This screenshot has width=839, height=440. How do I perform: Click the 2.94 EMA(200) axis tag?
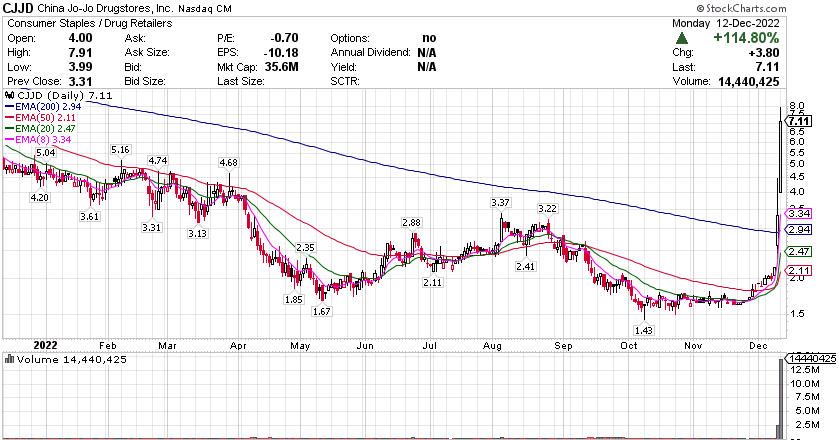coord(799,230)
